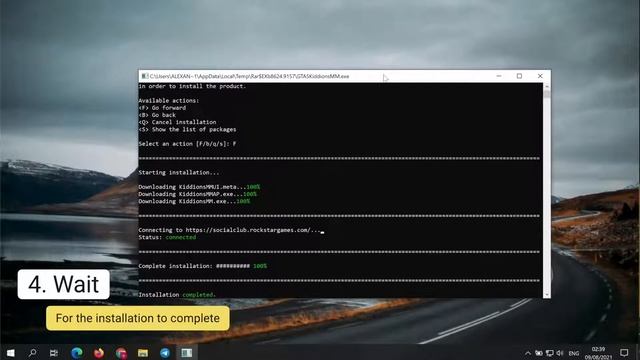Screen dimensions: 640x360
Task: Switch ENG input language indicator
Action: tap(574, 353)
